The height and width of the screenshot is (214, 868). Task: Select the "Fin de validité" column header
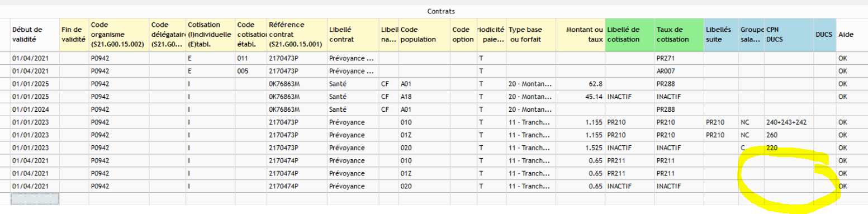(73, 35)
